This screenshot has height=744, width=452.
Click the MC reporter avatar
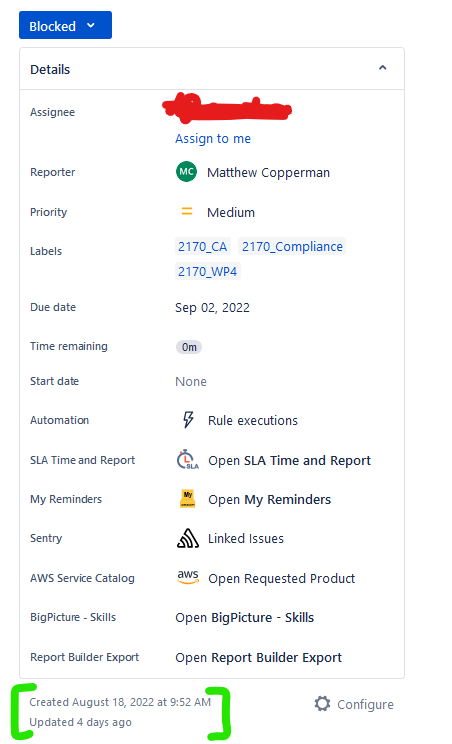click(x=186, y=172)
